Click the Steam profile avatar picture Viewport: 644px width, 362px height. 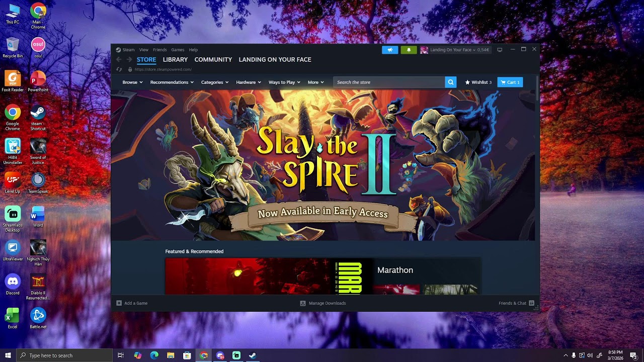coord(424,50)
